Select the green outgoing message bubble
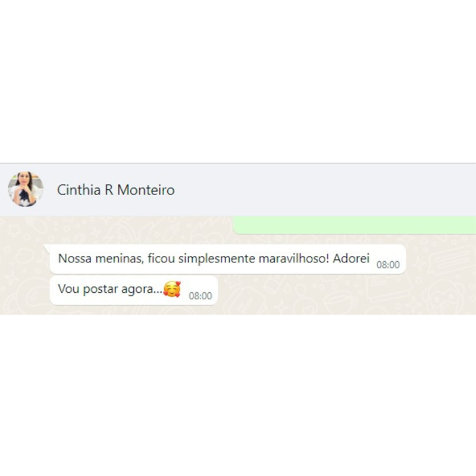This screenshot has width=476, height=476. coord(354,225)
